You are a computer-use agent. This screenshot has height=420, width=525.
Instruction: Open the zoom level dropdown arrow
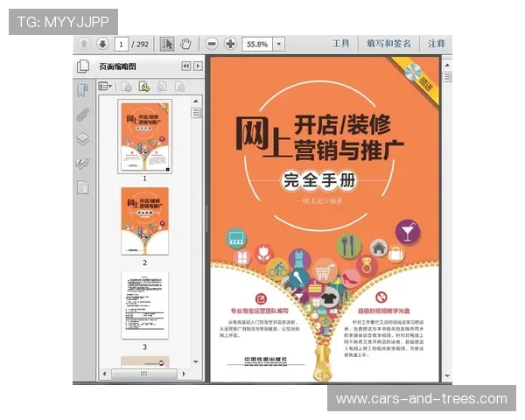(278, 45)
